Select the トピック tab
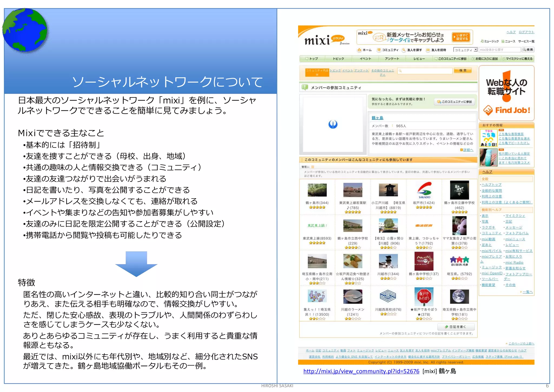 [x=338, y=59]
